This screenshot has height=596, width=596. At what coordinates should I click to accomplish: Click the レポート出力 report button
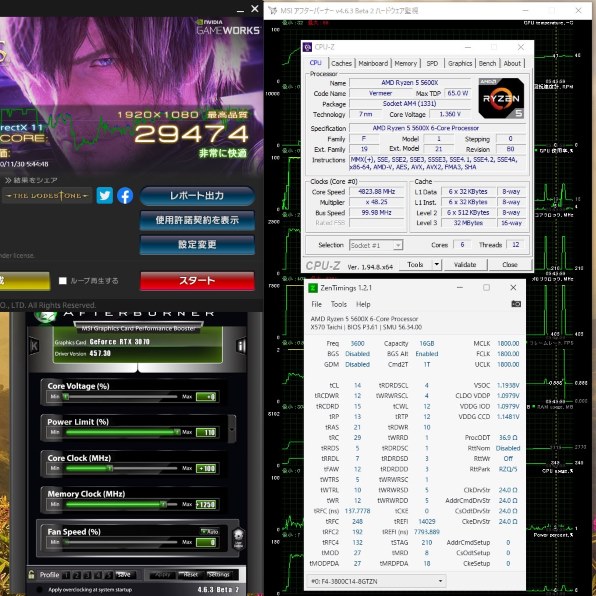(x=197, y=196)
